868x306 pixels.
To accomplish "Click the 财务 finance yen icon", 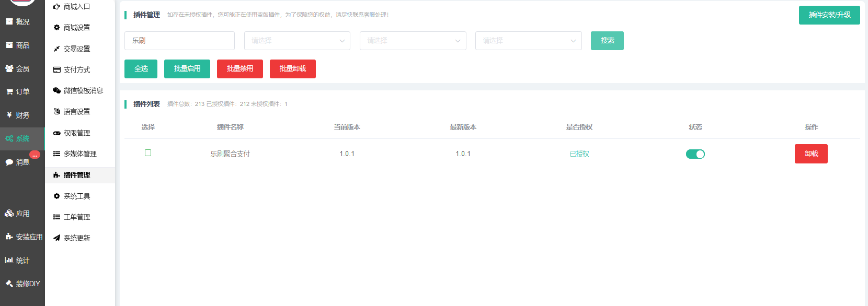I will pyautogui.click(x=9, y=115).
